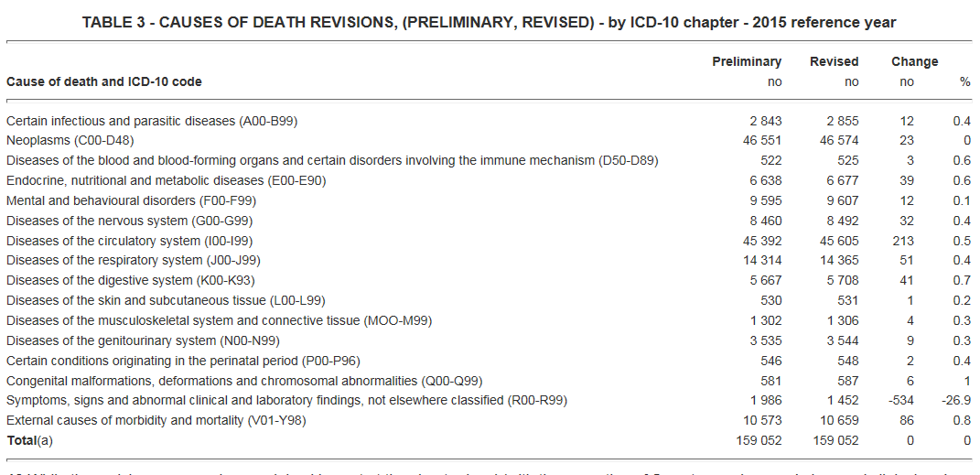Click the "Revised" column header

coord(834,62)
